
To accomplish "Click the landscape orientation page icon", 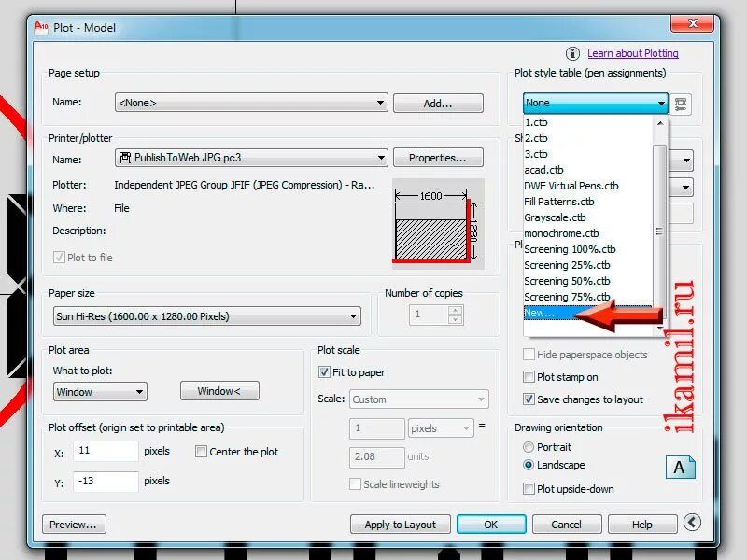I will [x=680, y=467].
